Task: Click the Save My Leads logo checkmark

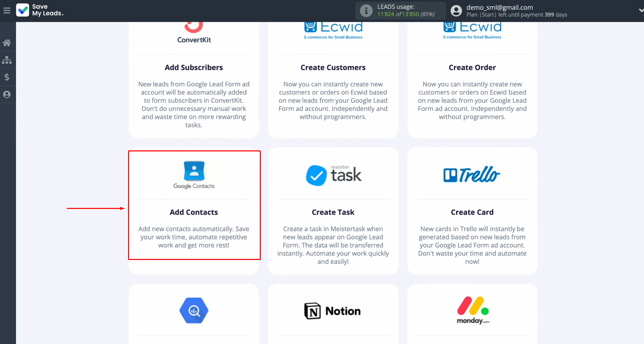Action: click(x=23, y=10)
